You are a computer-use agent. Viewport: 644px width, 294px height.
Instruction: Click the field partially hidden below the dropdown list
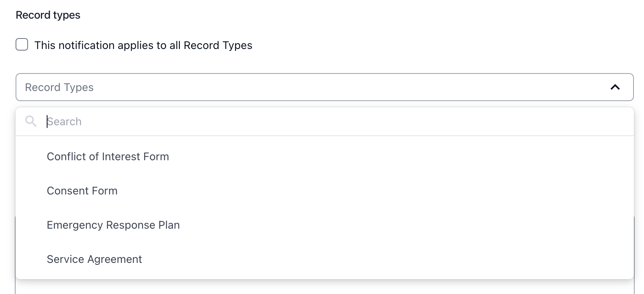(x=324, y=287)
